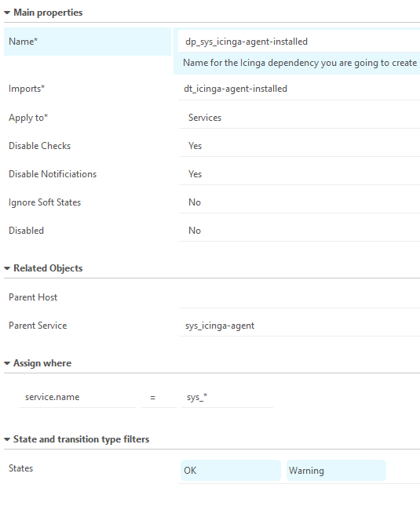Click the States field label
The width and height of the screenshot is (420, 506).
point(21,468)
